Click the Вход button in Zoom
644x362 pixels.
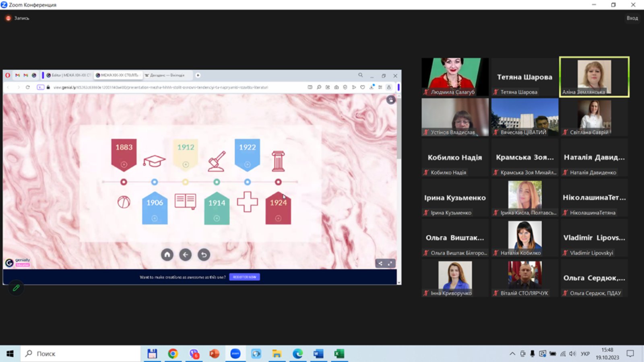coord(632,18)
